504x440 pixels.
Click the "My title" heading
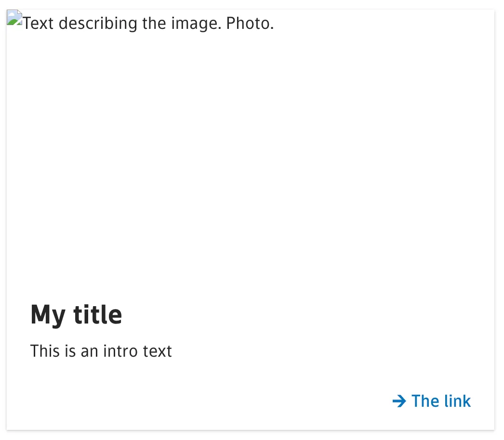tap(76, 315)
